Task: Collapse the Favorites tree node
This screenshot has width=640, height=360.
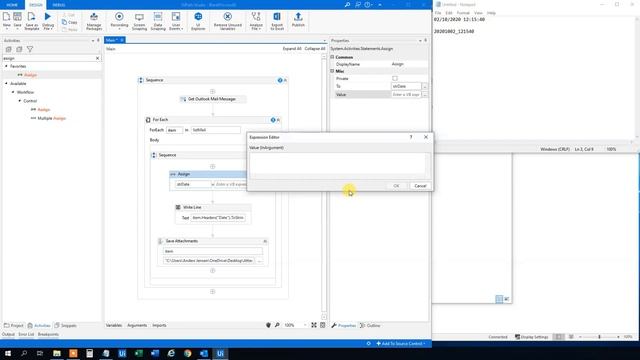Action: (x=6, y=66)
